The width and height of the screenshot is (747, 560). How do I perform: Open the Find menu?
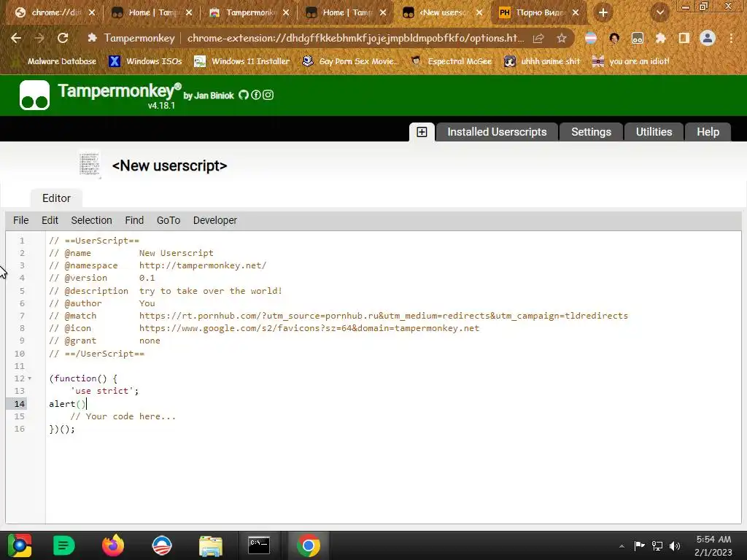(134, 220)
